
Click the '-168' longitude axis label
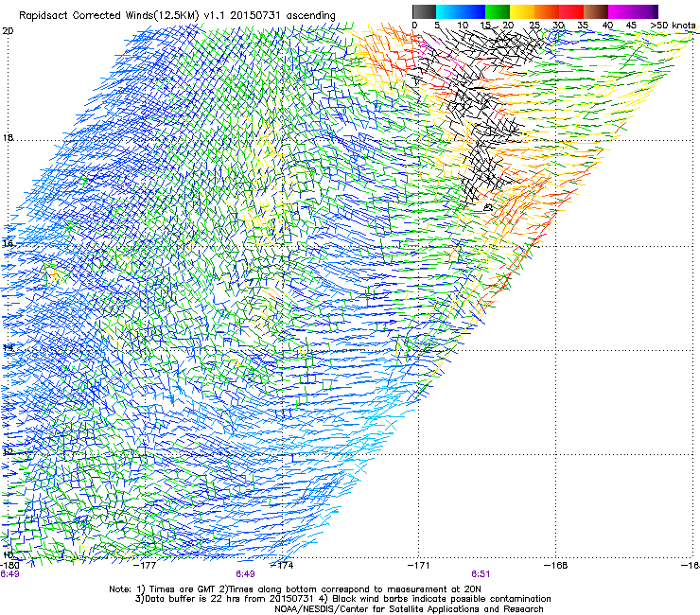[x=555, y=566]
